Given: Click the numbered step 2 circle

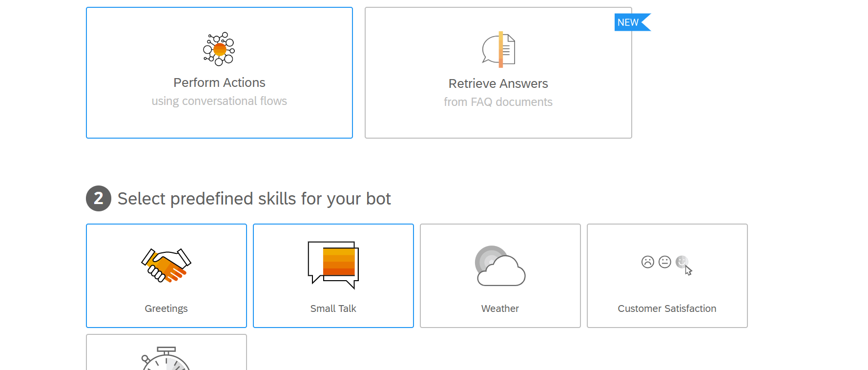Looking at the screenshot, I should pyautogui.click(x=98, y=199).
